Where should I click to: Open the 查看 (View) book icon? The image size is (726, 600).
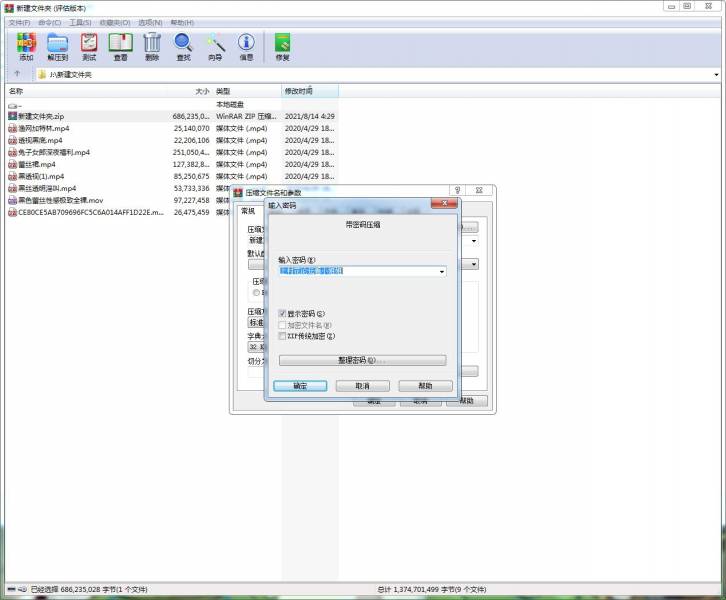[120, 46]
